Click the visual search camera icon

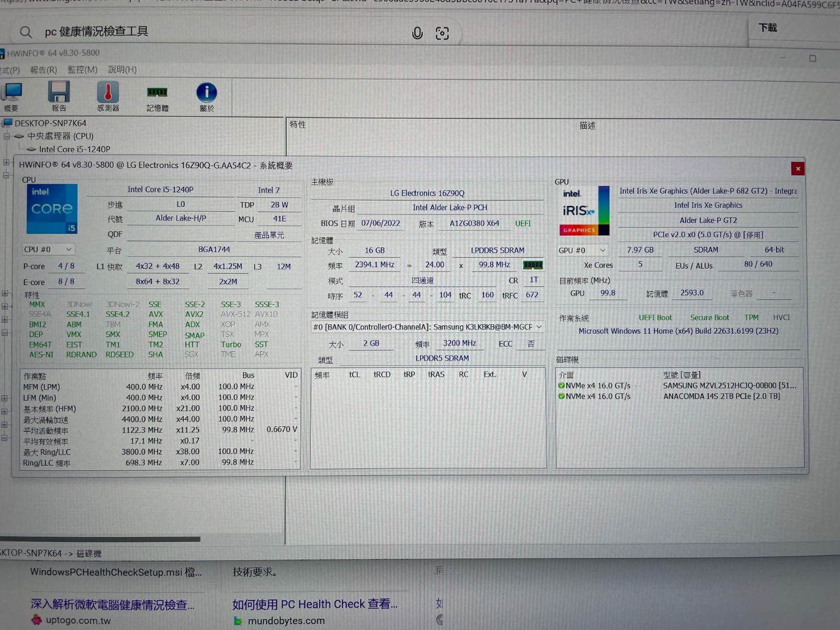click(x=442, y=34)
